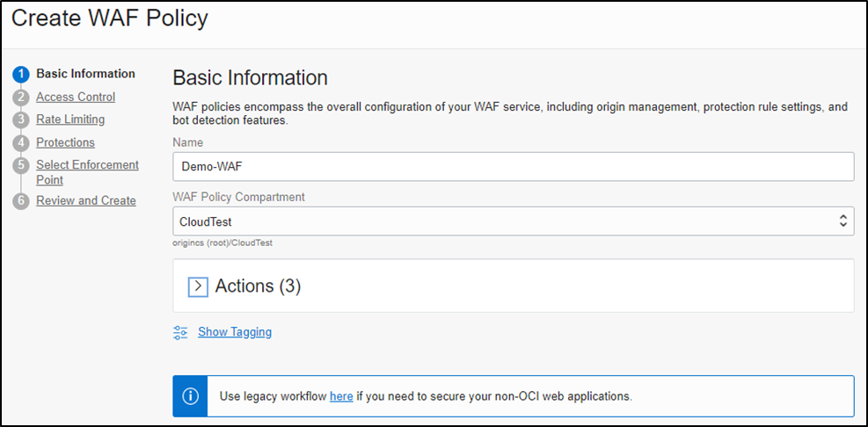Image resolution: width=868 pixels, height=427 pixels.
Task: Click the compartment dropdown arrows
Action: tap(842, 221)
